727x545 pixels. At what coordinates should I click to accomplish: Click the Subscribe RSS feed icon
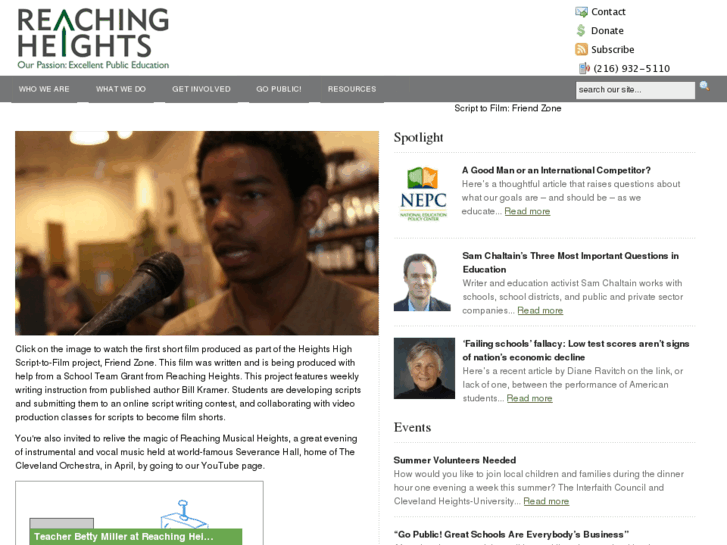pyautogui.click(x=581, y=49)
